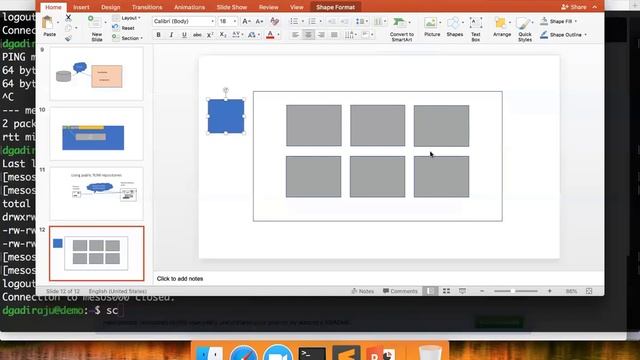The height and width of the screenshot is (360, 640).
Task: Open the font size 18 dropdown
Action: (x=235, y=21)
